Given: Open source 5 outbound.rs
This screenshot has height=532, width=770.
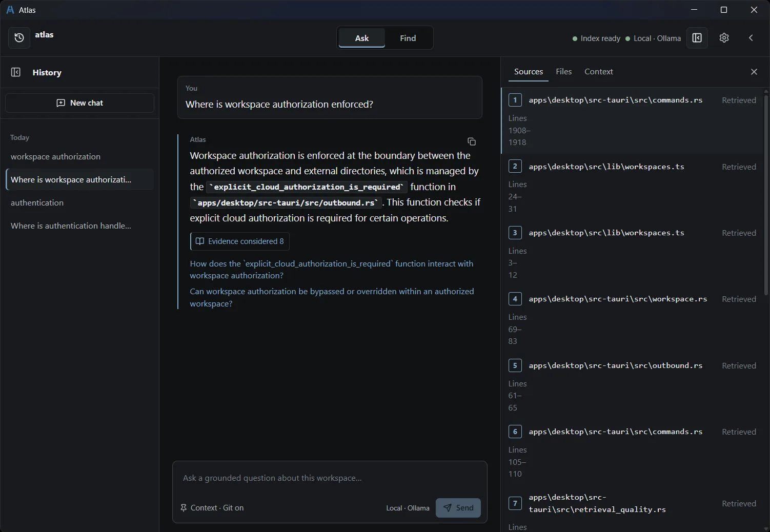Looking at the screenshot, I should pyautogui.click(x=632, y=386).
